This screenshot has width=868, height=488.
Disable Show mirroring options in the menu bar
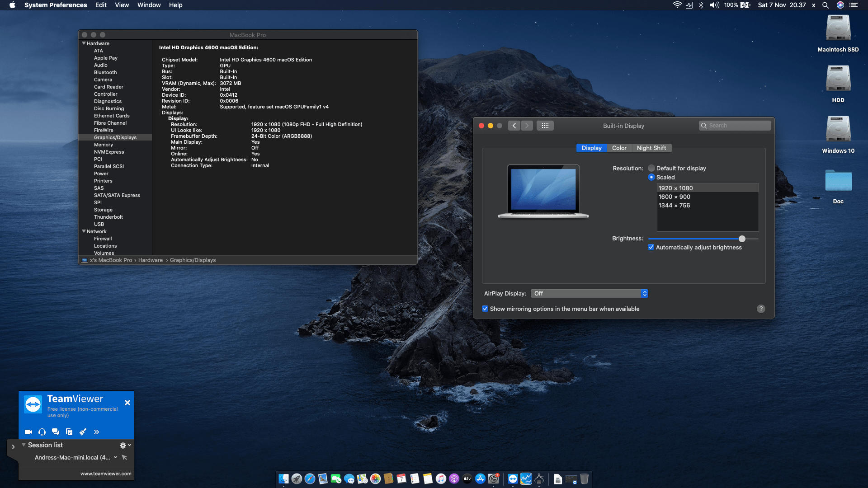point(485,309)
